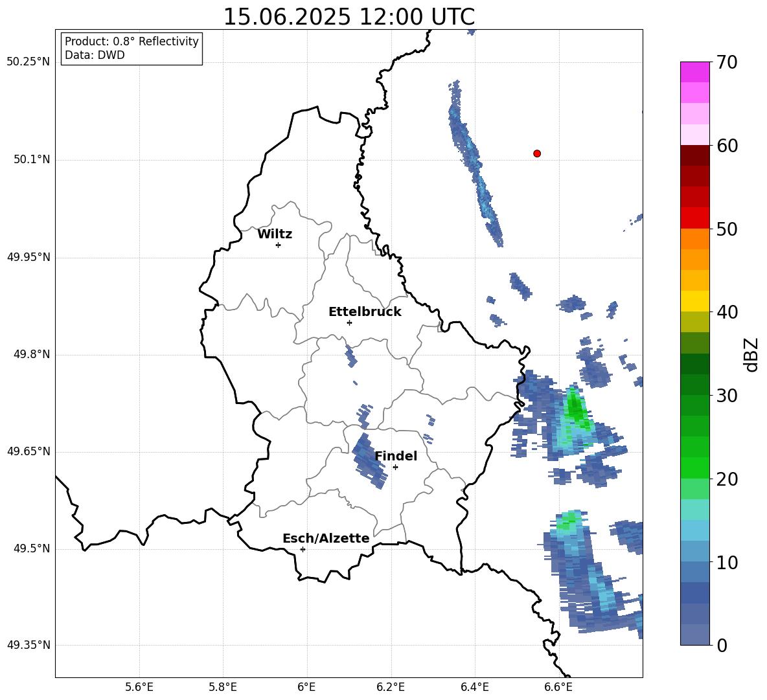Click the 49.35°N latitude label
This screenshot has width=767, height=700.
coord(29,645)
